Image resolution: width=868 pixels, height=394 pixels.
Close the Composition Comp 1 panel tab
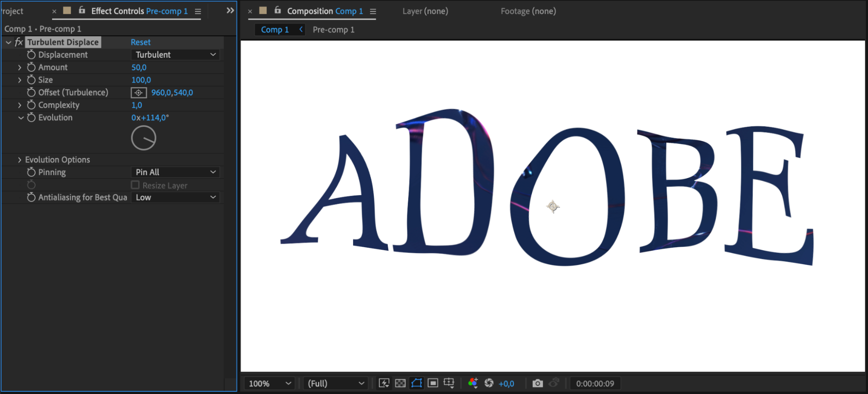(x=250, y=11)
